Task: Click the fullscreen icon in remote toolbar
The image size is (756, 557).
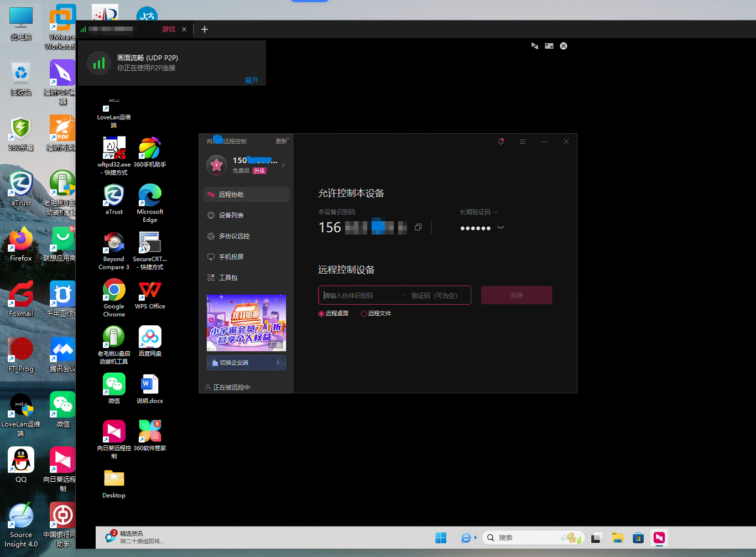Action: (x=549, y=46)
